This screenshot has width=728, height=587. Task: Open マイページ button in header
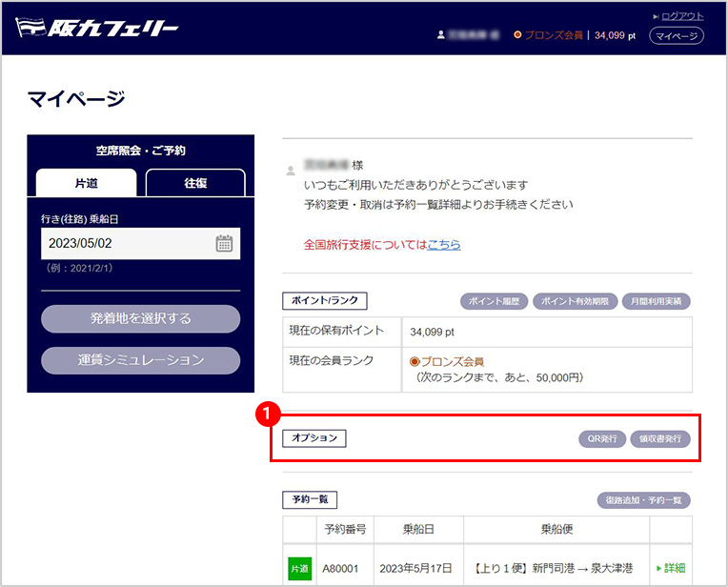[x=676, y=35]
